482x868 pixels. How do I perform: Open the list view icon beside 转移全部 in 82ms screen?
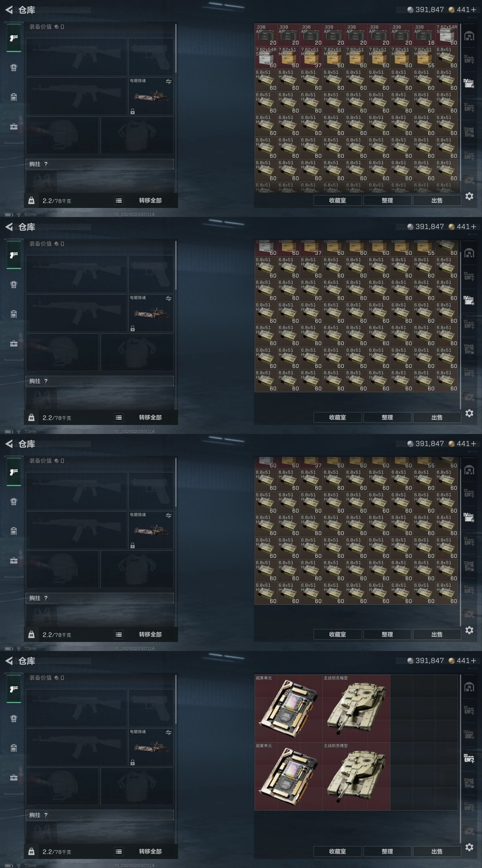click(119, 200)
